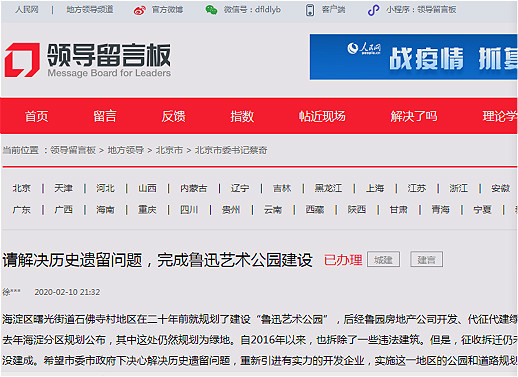The image size is (518, 377).
Task: Open the 官方微博 link
Action: pyautogui.click(x=167, y=10)
